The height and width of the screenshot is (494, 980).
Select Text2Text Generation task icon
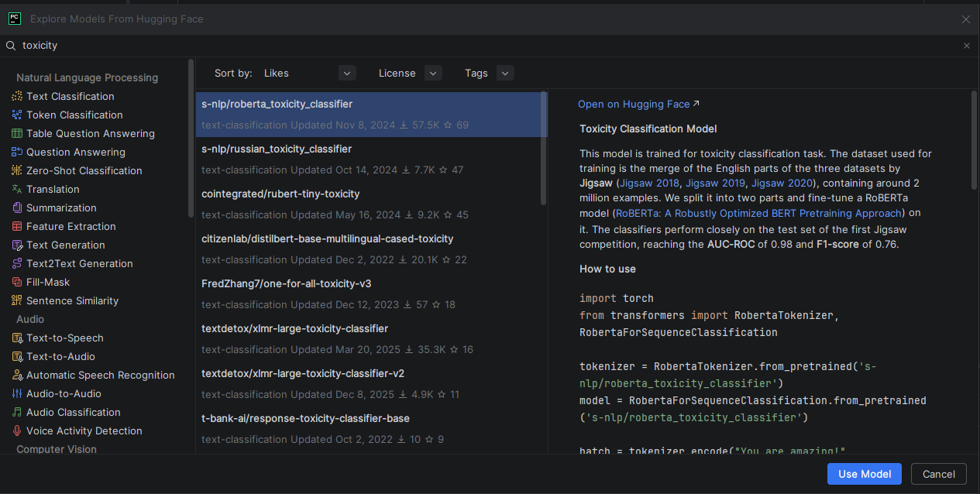click(x=17, y=263)
